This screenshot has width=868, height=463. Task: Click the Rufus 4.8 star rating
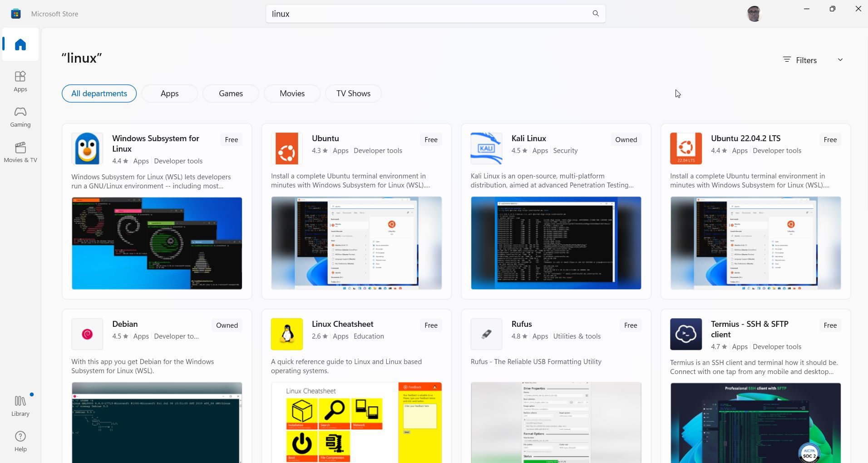519,336
